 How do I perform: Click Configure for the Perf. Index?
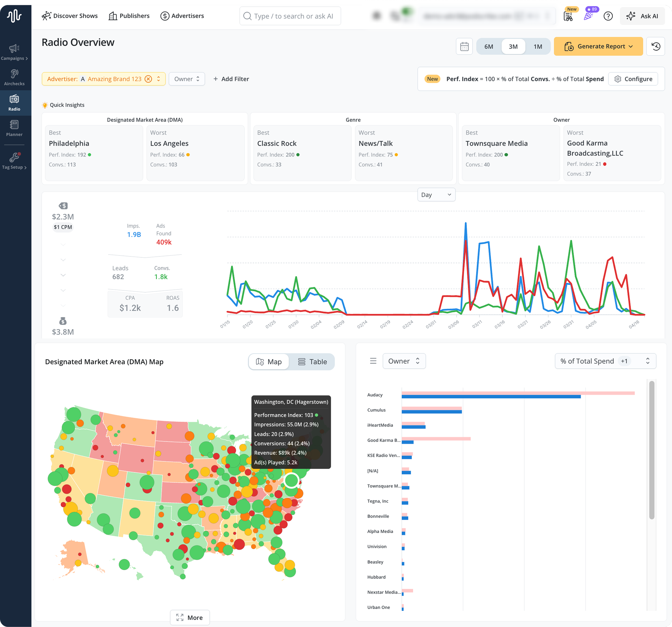[x=632, y=79]
